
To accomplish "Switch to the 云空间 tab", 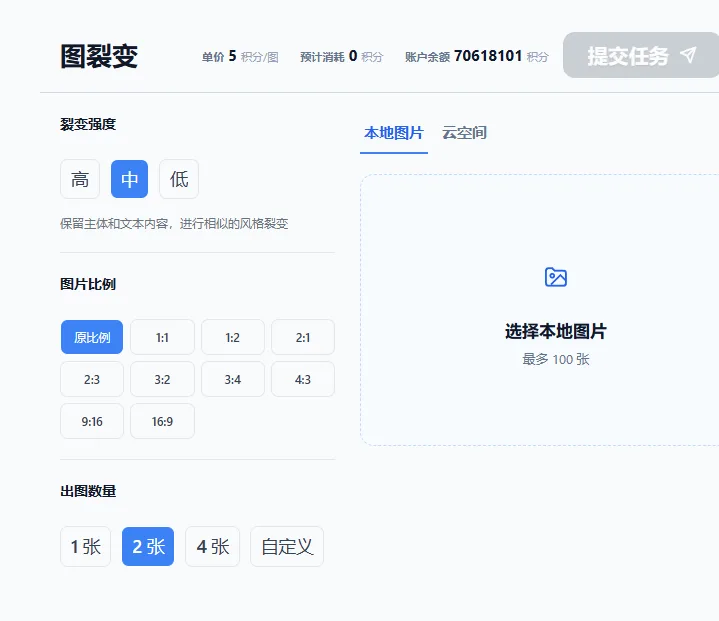I will 464,133.
